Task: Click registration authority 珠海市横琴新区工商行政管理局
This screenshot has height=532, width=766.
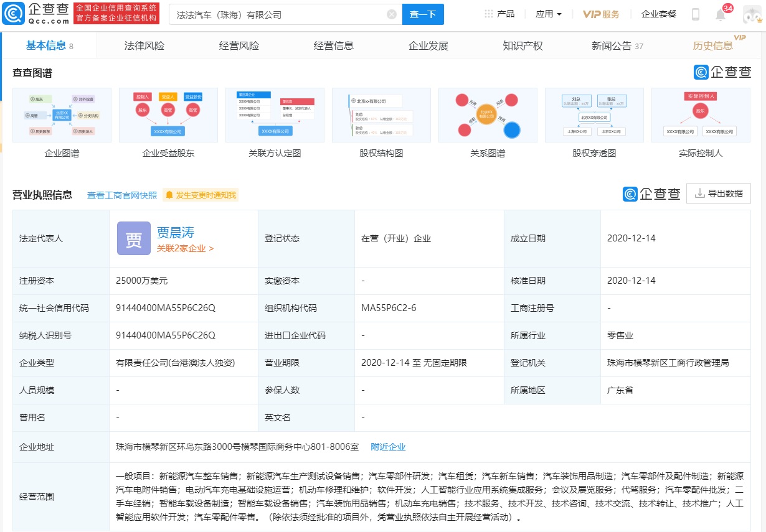Action: pyautogui.click(x=668, y=363)
